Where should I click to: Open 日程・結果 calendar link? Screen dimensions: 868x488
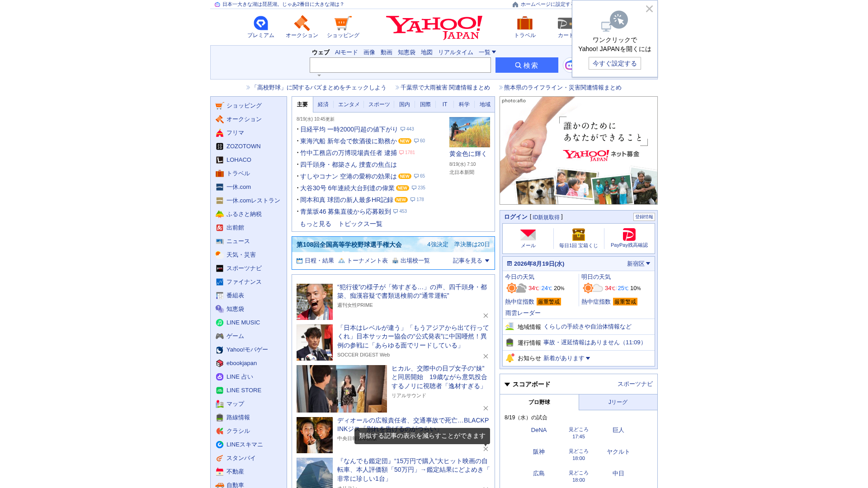[x=315, y=261]
